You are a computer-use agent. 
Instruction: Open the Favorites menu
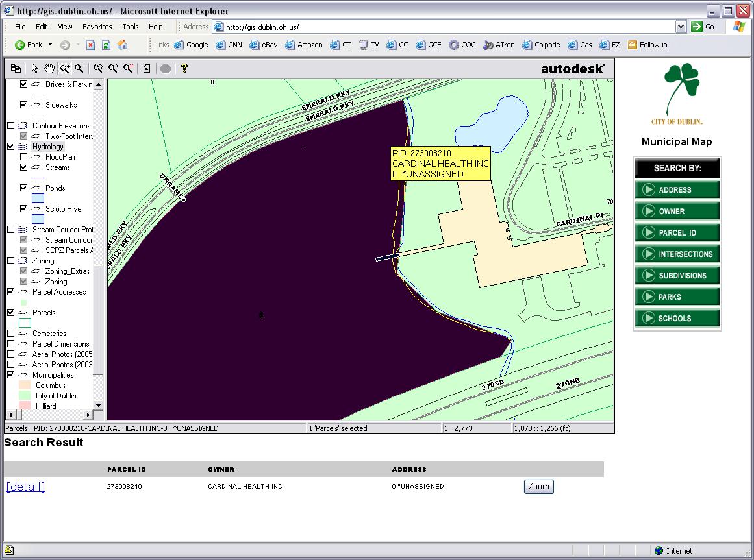pos(97,27)
